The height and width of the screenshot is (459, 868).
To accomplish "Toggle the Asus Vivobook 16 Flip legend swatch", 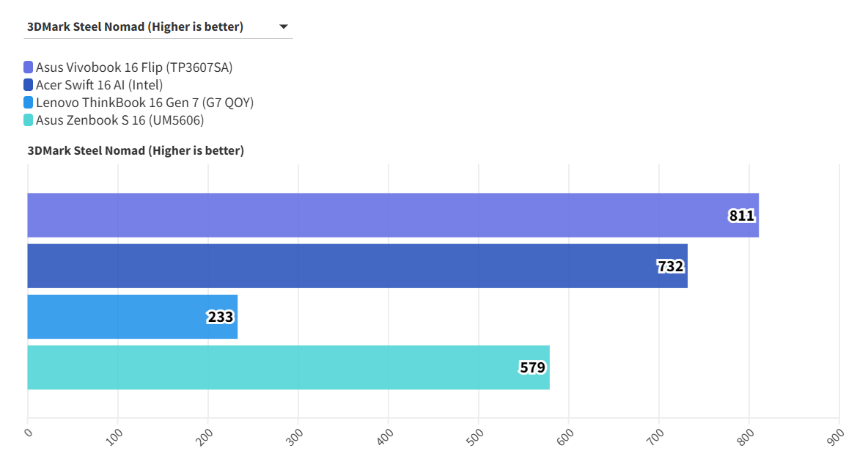I will 29,67.
